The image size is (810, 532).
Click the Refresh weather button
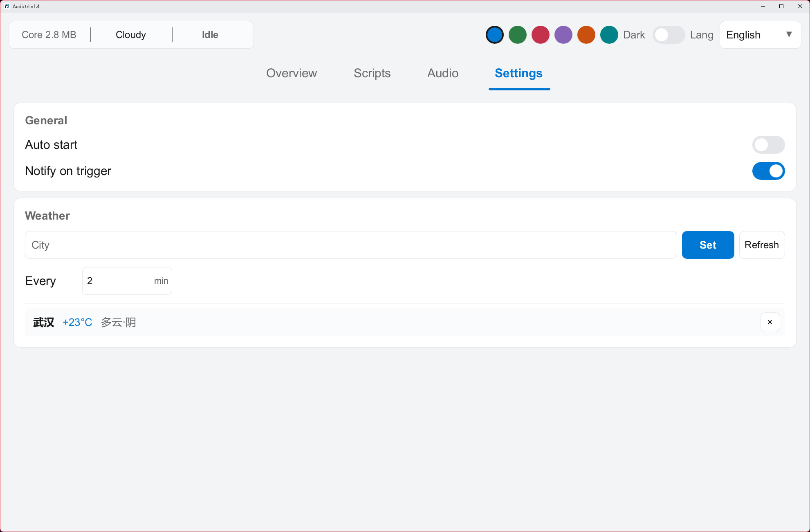tap(762, 245)
